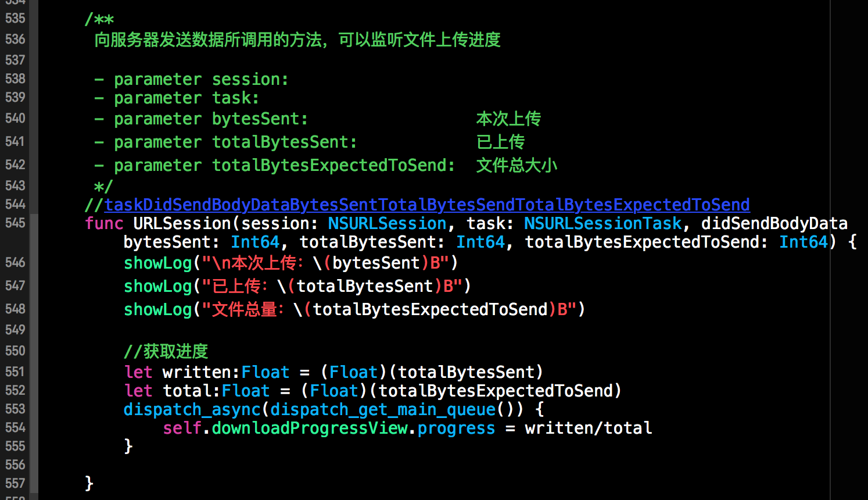868x500 pixels.
Task: Click showLog call on line 548
Action: click(157, 309)
